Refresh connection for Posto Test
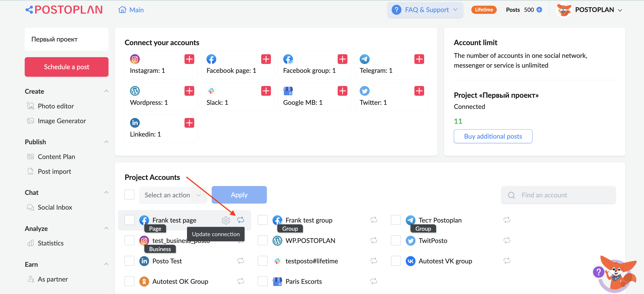Viewport: 644px width, 294px height. 241,261
